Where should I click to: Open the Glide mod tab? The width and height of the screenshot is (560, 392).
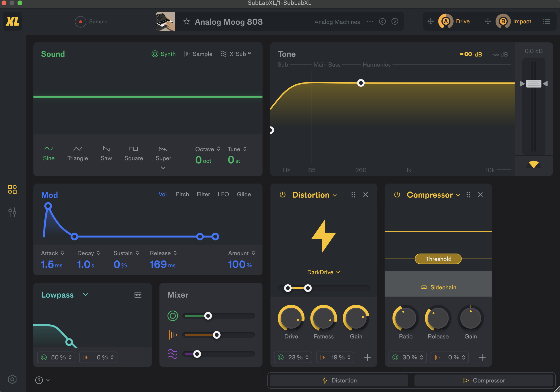click(244, 194)
